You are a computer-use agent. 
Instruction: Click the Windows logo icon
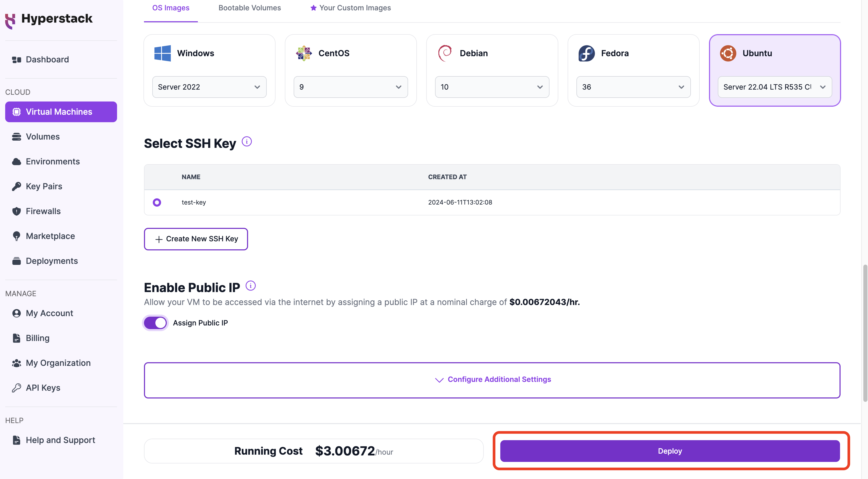[x=162, y=53]
